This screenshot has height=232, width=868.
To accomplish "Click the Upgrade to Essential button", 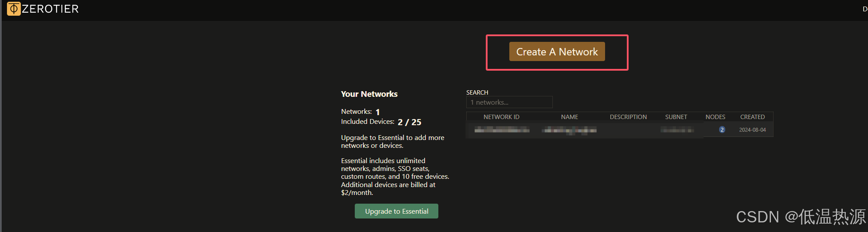I will click(397, 211).
